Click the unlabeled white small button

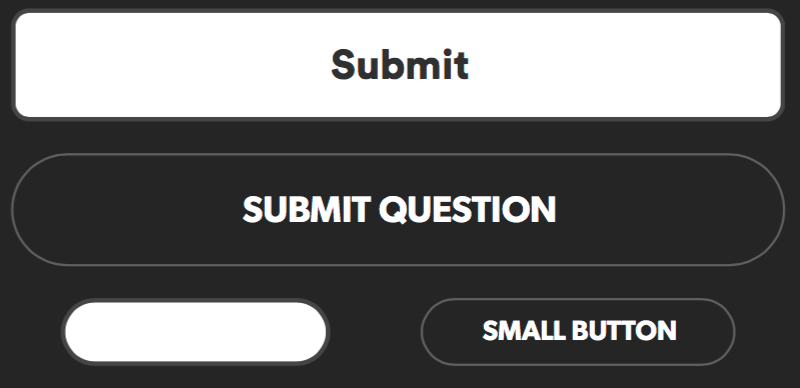[x=195, y=332]
